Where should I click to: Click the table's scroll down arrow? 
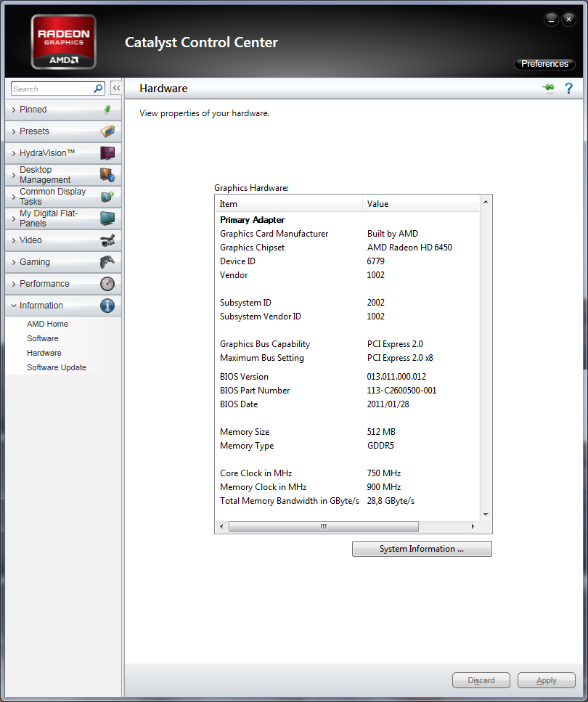coord(486,515)
